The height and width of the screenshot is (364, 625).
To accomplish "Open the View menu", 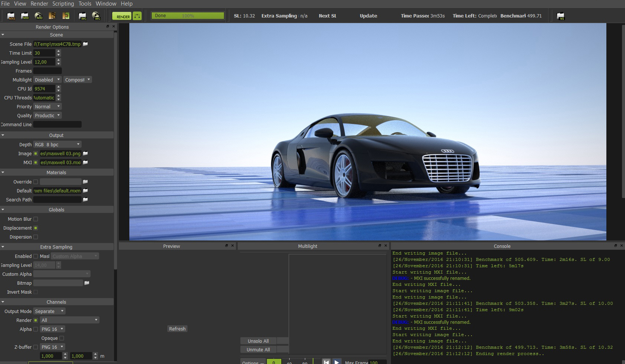I will pyautogui.click(x=20, y=4).
